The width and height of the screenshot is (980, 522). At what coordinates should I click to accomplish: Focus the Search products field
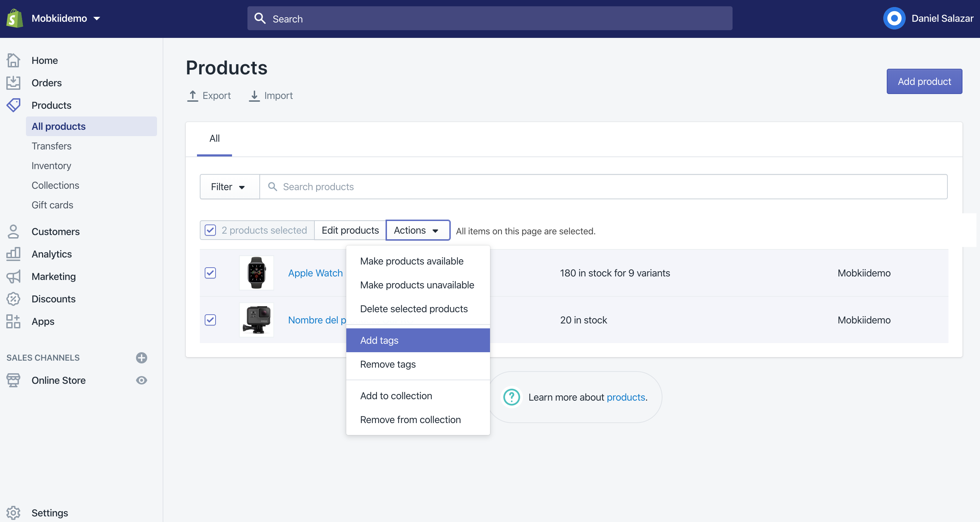pos(603,187)
